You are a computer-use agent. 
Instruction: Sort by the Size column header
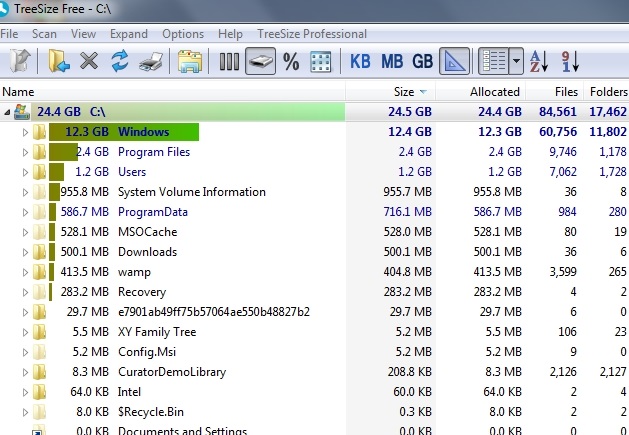click(391, 91)
